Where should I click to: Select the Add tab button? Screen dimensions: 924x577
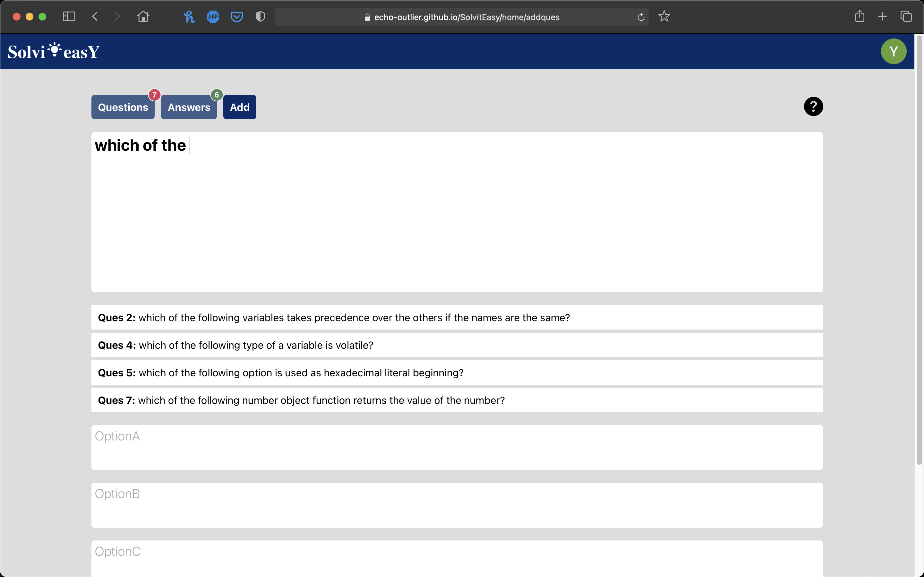coord(240,107)
